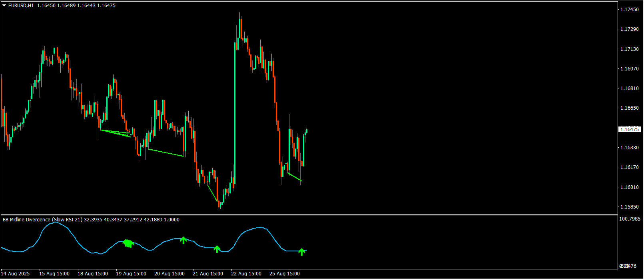Click the green up arrow near 20 Aug
The image size is (644, 279).
pos(183,240)
